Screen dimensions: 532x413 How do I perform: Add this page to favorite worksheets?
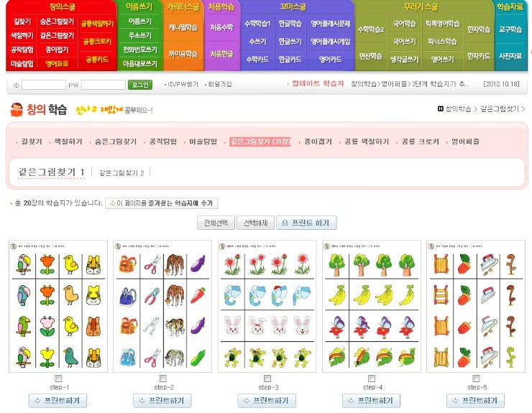tap(161, 203)
